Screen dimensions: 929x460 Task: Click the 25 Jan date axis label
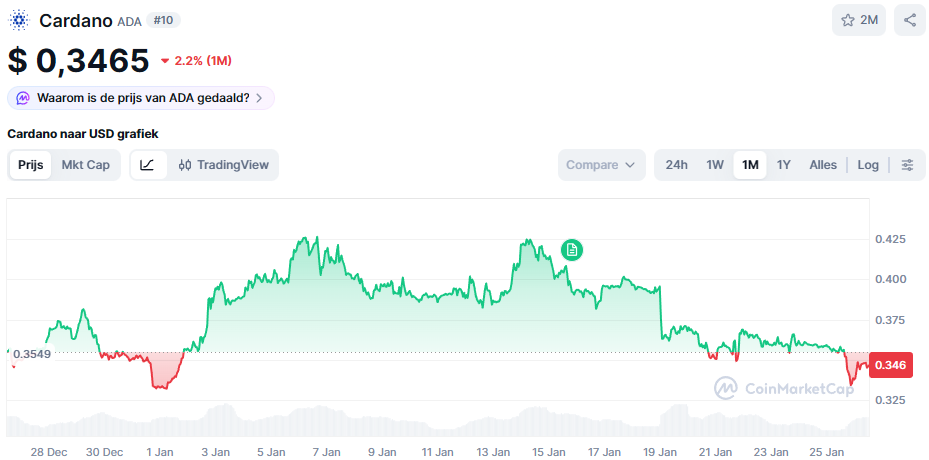(827, 452)
